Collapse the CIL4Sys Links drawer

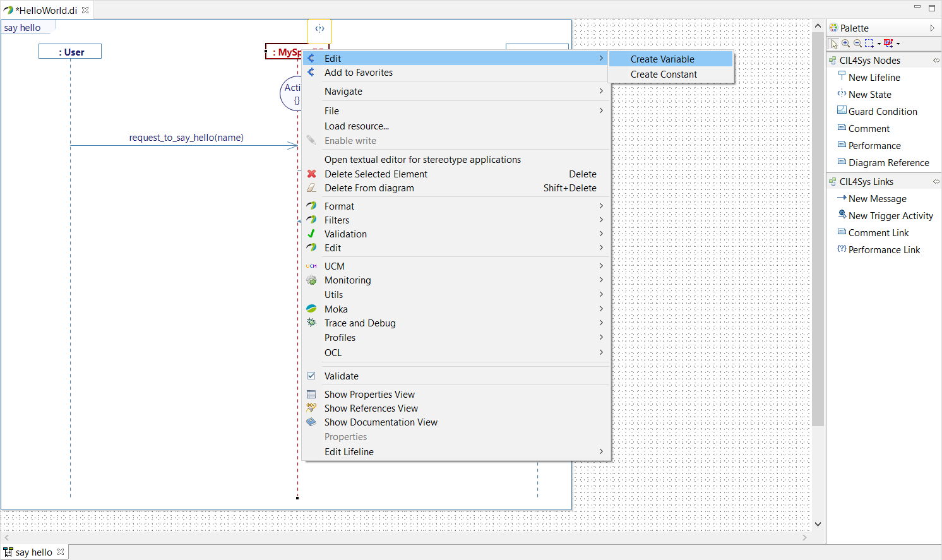tap(866, 182)
